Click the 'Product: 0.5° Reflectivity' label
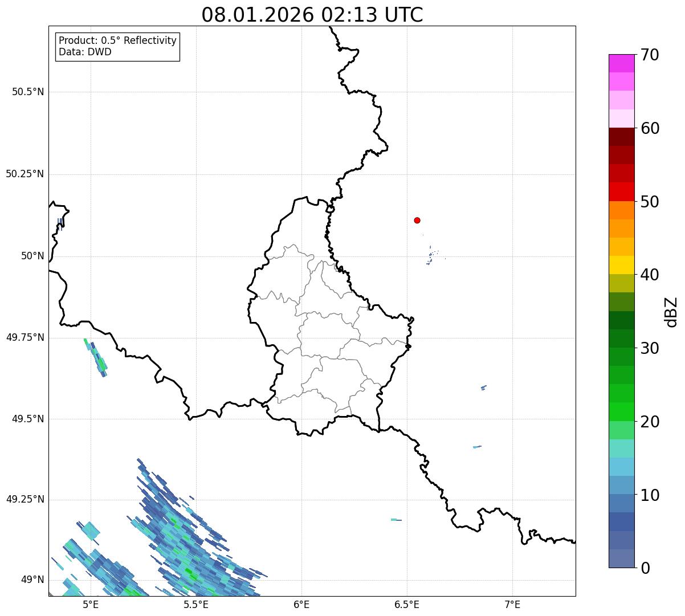 point(117,41)
